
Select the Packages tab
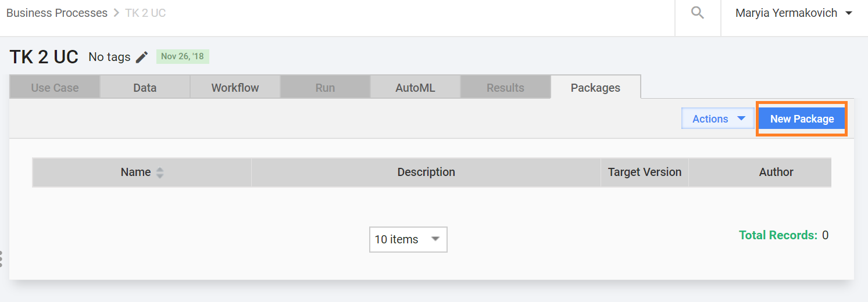[x=595, y=88]
